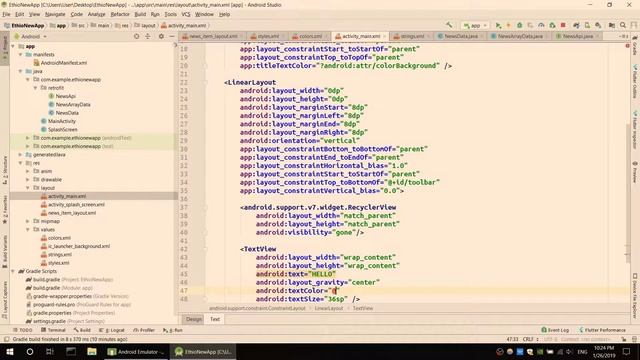Open the File menu
Screen dimensions: 640x360
point(6,14)
